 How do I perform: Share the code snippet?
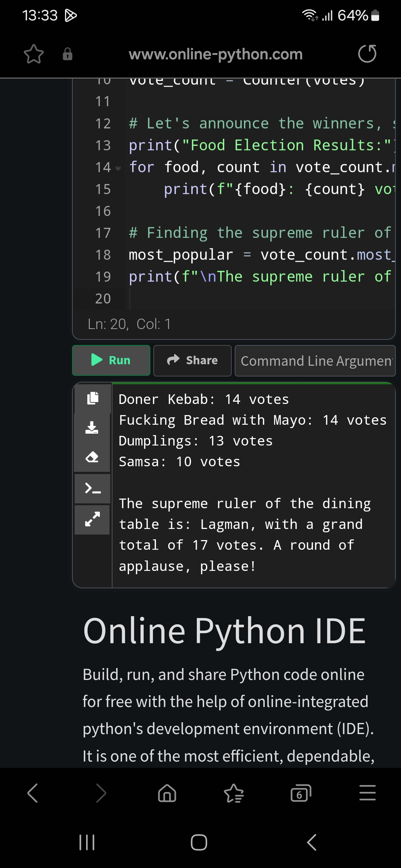192,360
